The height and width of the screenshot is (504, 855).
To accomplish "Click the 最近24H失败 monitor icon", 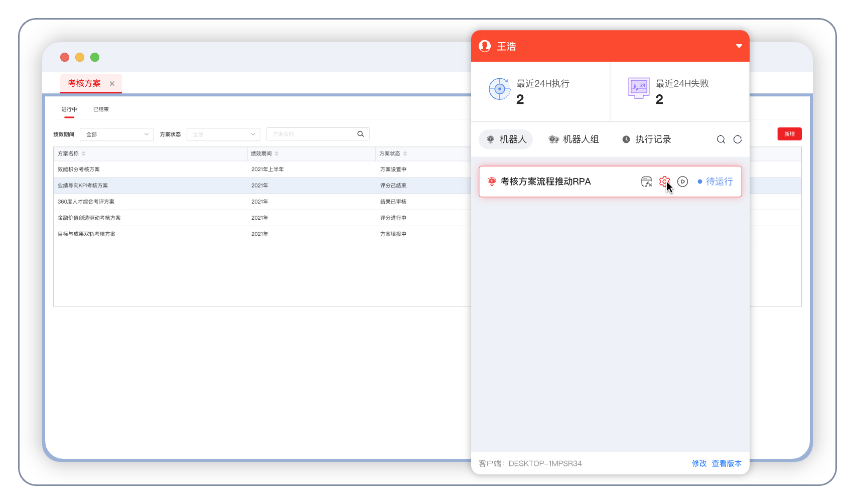I will [639, 88].
